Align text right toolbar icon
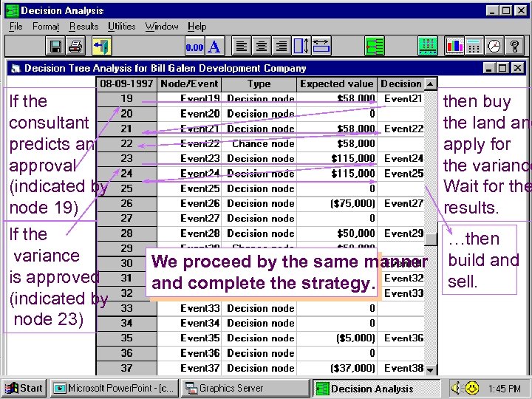This screenshot has width=532, height=399. 282,46
